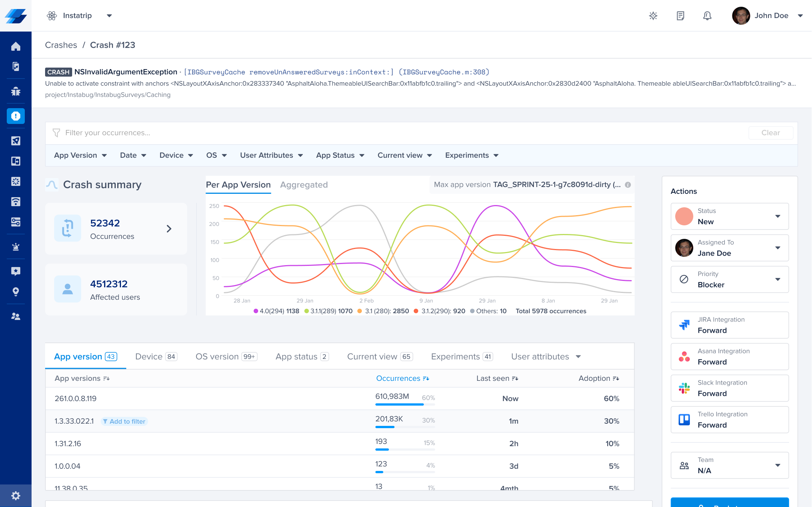
Task: Open the Priority Blocker dropdown
Action: tap(729, 279)
